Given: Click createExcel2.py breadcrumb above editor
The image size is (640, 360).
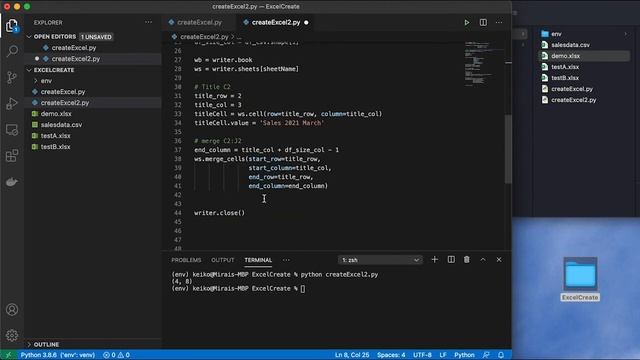Looking at the screenshot, I should point(204,37).
